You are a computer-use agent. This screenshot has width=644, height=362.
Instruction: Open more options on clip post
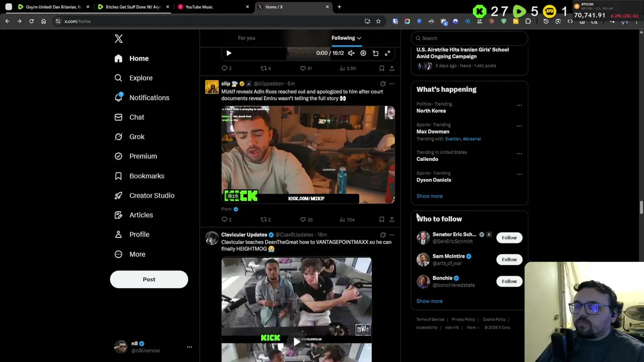tap(392, 84)
